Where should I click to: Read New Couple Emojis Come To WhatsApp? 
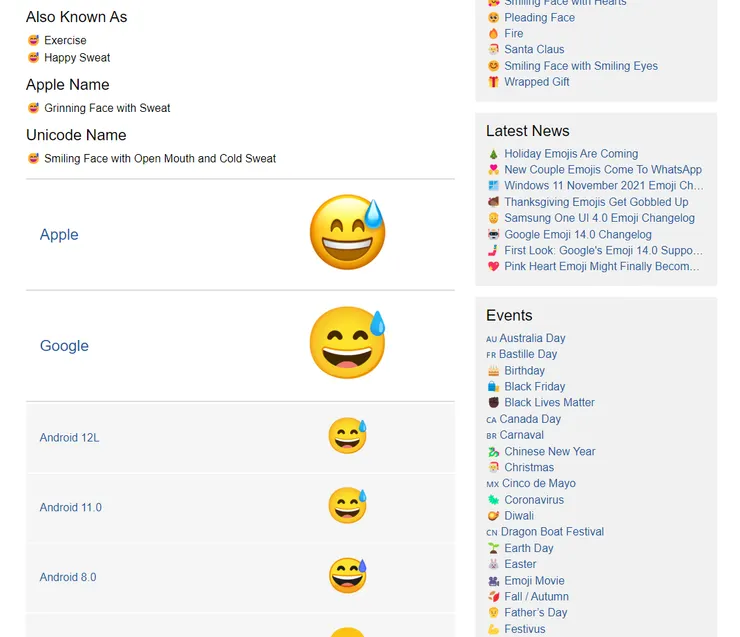(603, 170)
